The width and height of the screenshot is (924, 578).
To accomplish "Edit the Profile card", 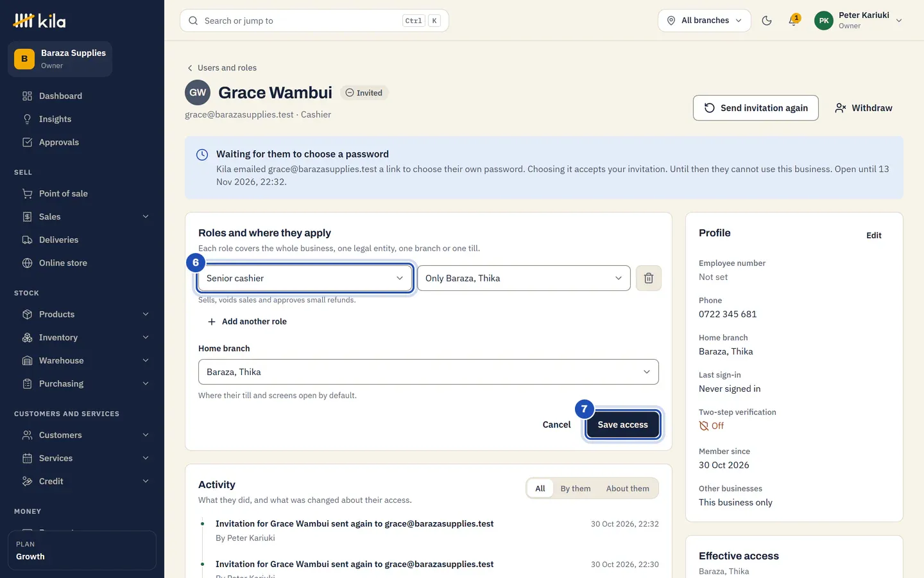I will [874, 236].
